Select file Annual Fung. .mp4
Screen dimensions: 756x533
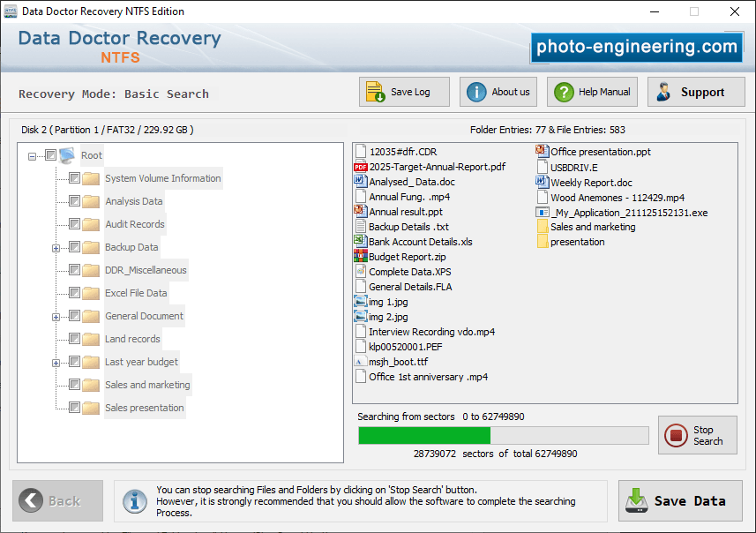[x=409, y=197]
